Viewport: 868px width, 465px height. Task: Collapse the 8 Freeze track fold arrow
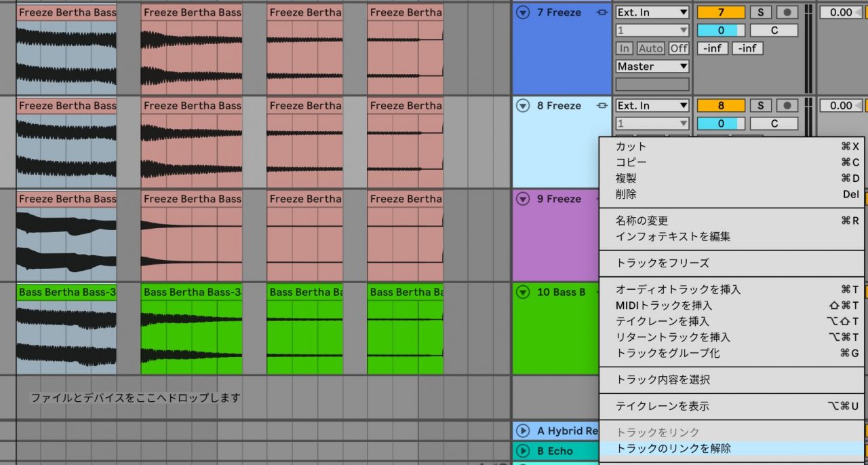coord(522,105)
